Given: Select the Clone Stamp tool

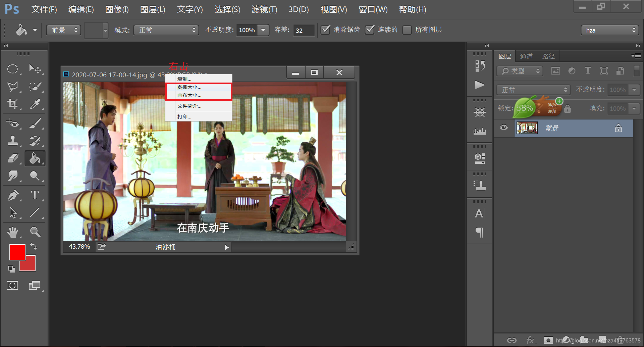Looking at the screenshot, I should coord(13,141).
